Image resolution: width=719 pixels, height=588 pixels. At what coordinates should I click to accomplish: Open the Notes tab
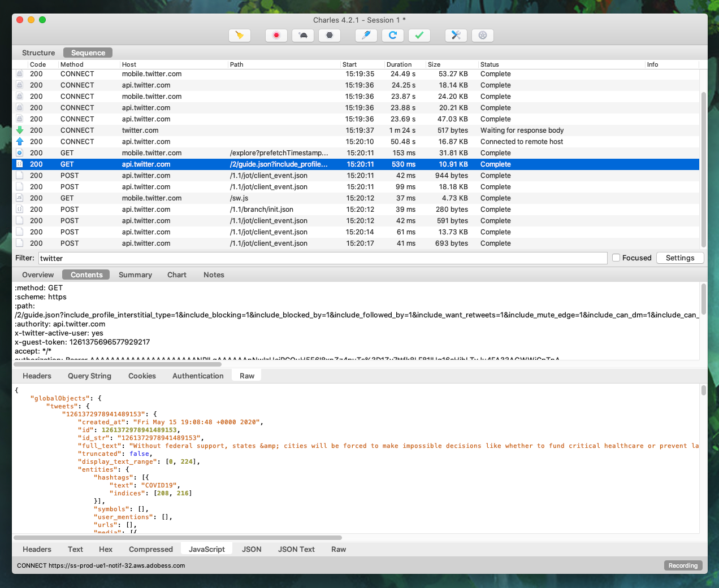tap(214, 275)
